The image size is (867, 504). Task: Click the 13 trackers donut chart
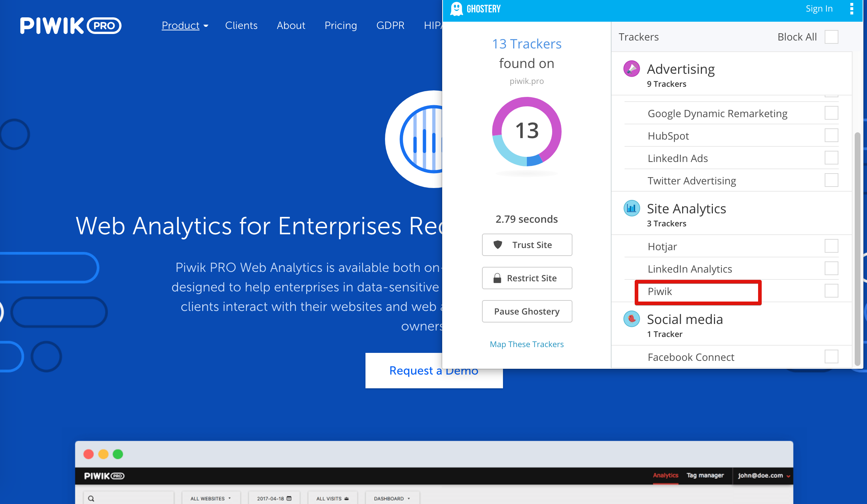coord(527,131)
